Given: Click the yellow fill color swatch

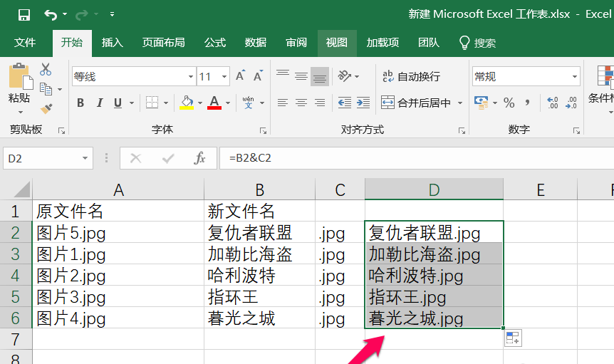Looking at the screenshot, I should [187, 103].
